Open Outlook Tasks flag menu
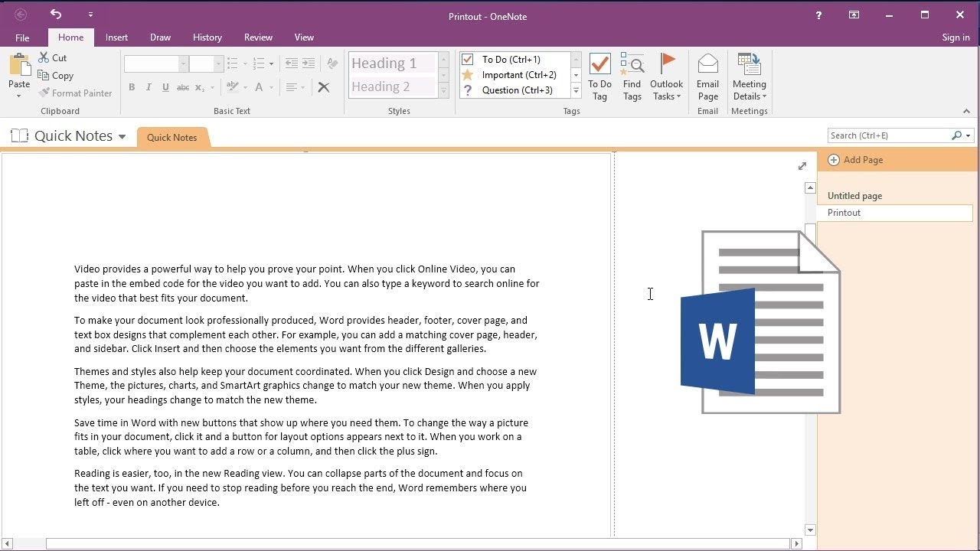The width and height of the screenshot is (980, 551). [666, 77]
